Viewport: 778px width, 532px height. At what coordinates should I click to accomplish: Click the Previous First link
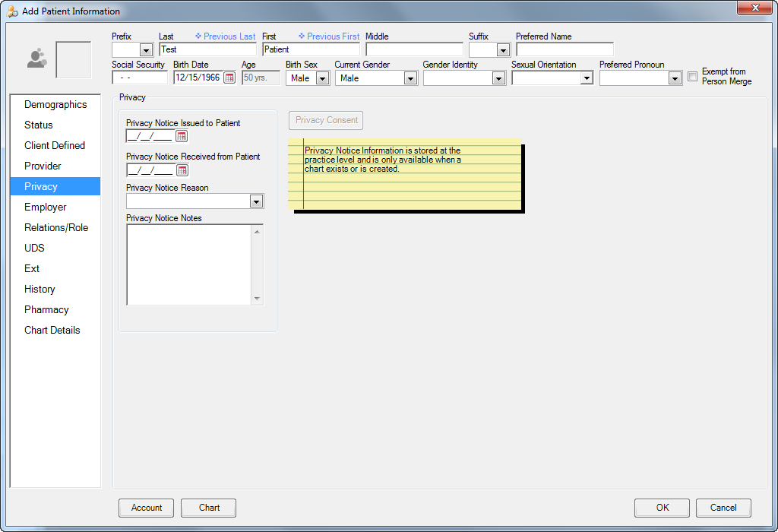click(x=329, y=36)
